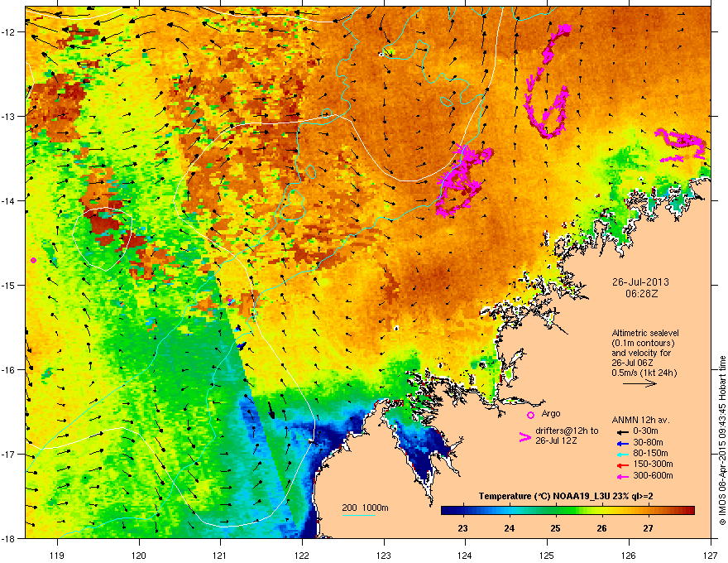Viewport: 728px width, 563px height.
Task: Click the Argo float marker near 14.7°S
Action: 33,260
